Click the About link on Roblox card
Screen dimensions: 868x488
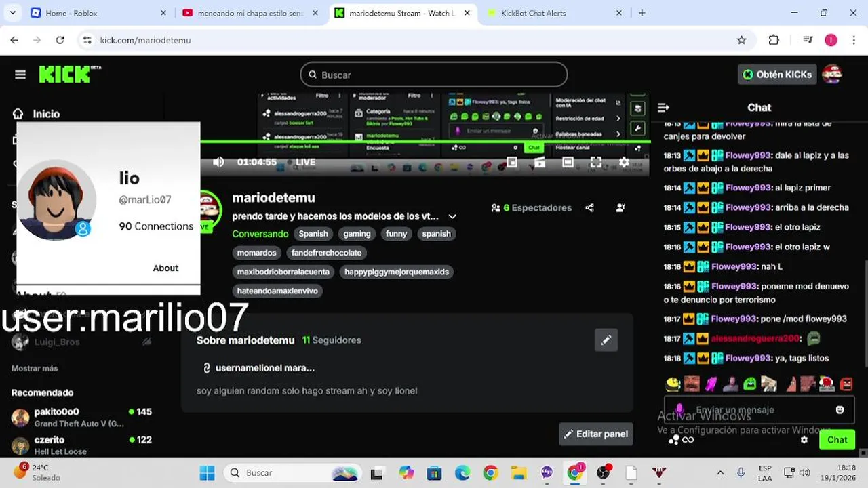[165, 268]
